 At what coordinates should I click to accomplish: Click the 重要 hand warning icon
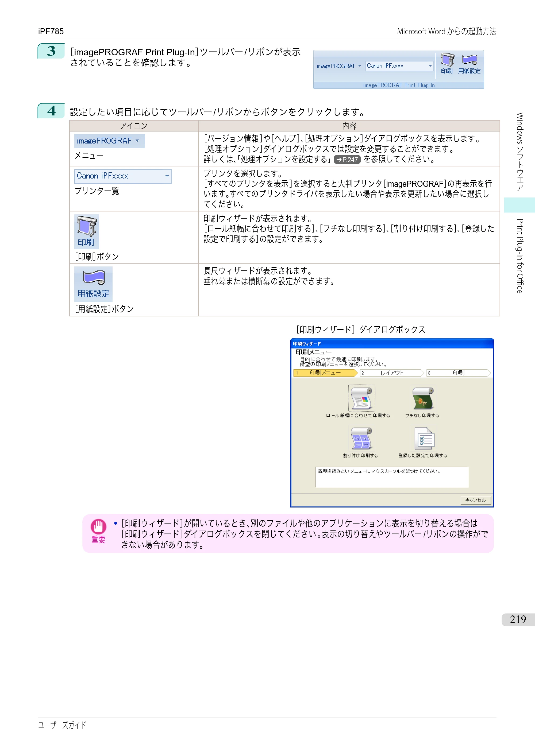click(98, 526)
